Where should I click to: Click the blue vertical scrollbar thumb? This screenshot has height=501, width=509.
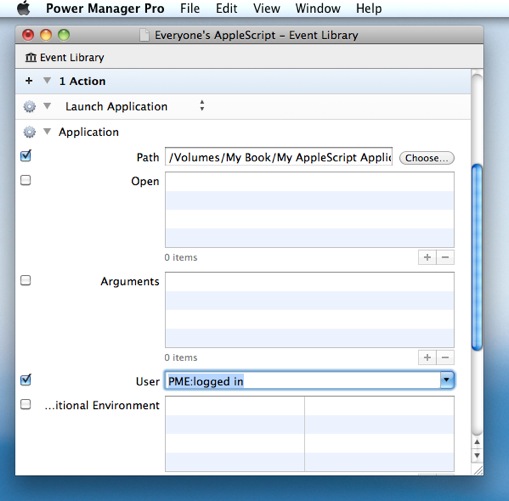point(477,257)
